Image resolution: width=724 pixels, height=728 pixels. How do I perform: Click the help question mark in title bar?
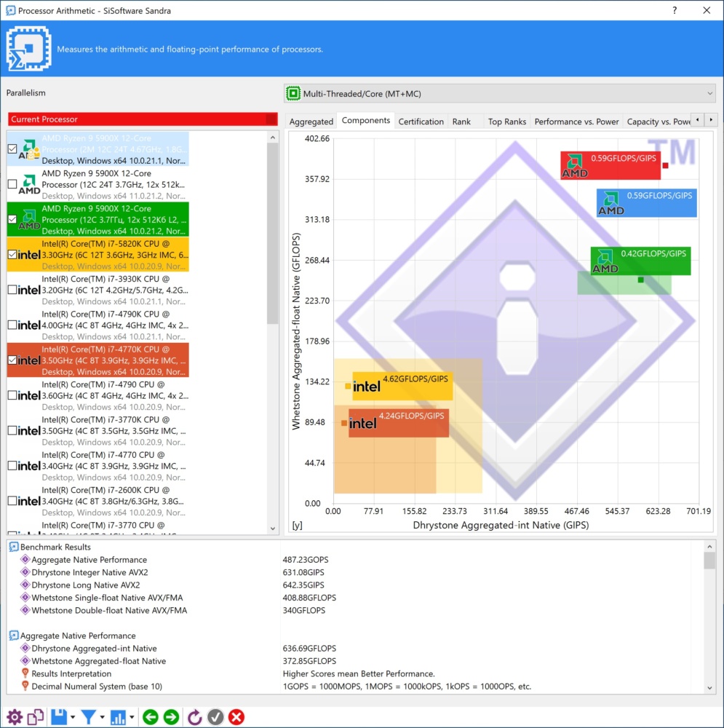coord(675,10)
